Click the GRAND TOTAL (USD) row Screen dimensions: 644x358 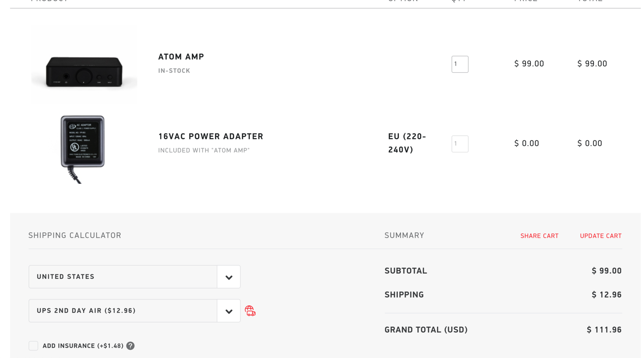[x=426, y=329]
